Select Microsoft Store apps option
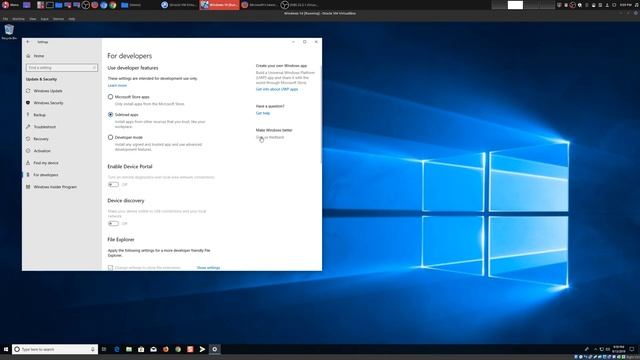Screen dimensions: 640x360 click(x=110, y=97)
